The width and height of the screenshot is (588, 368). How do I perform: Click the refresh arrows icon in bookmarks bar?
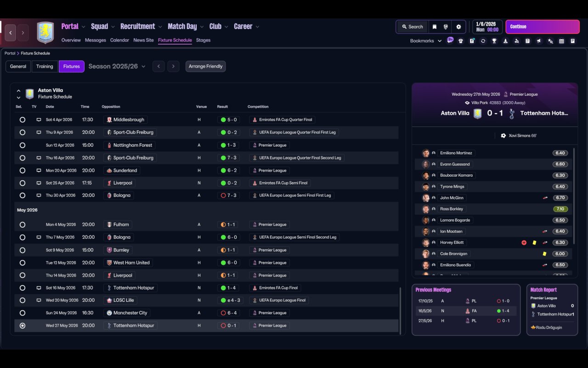pyautogui.click(x=483, y=41)
